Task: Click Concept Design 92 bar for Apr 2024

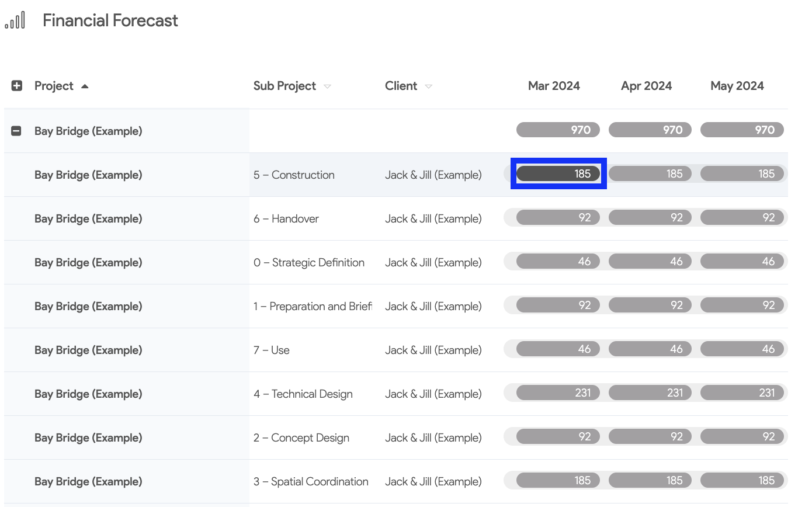Action: point(650,436)
